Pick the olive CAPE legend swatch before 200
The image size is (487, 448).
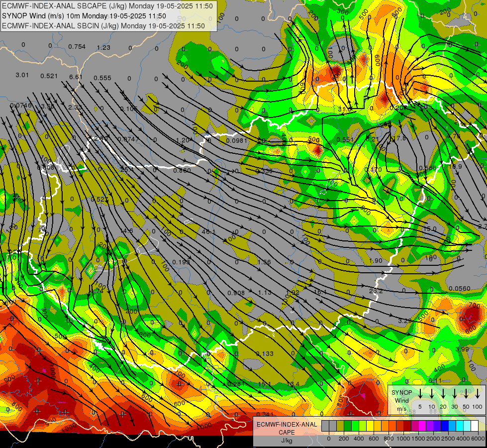pos(340,426)
